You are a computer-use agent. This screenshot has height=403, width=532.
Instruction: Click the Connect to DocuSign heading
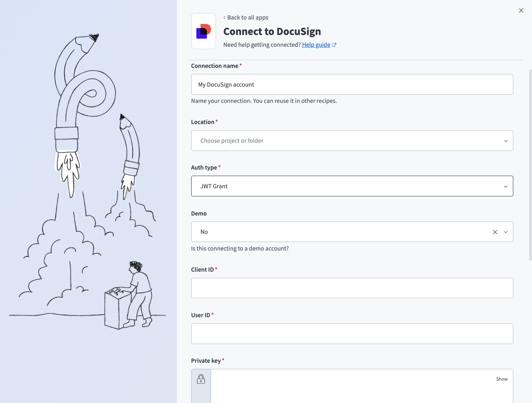click(x=272, y=31)
